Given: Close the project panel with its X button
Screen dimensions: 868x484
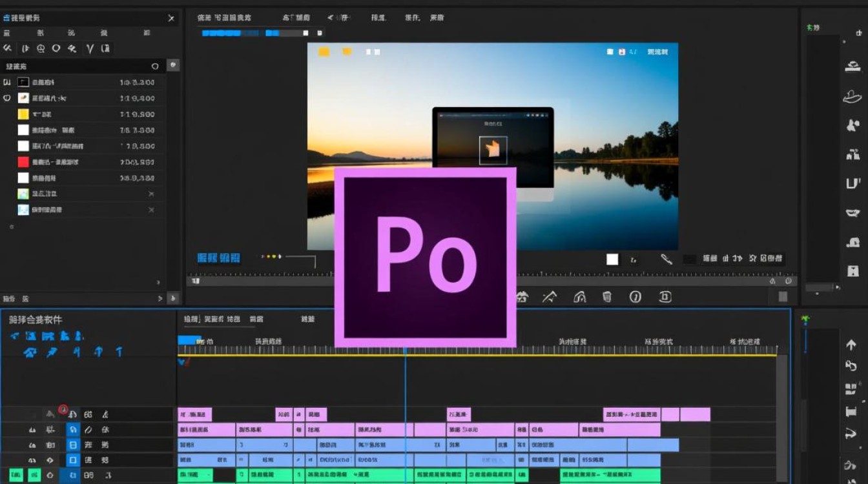Looking at the screenshot, I should pyautogui.click(x=171, y=19).
